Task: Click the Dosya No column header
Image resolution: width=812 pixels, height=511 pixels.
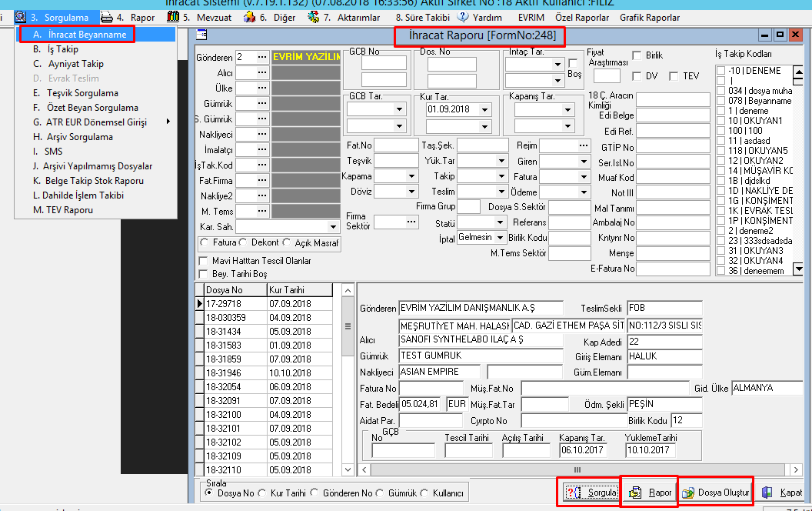Action: point(235,289)
